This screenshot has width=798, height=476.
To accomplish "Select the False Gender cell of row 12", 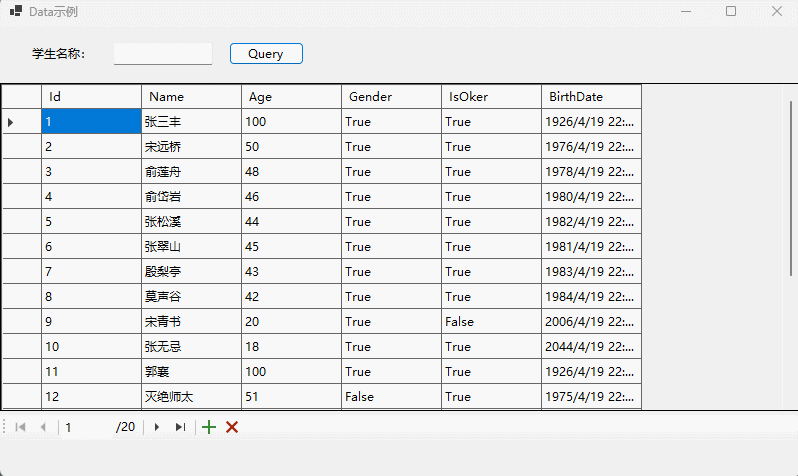I will 391,396.
